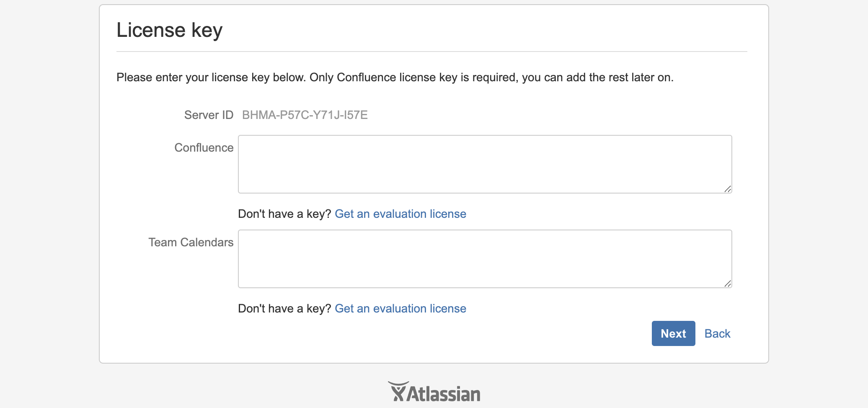Click the Atlassian wordmark text in the footer
Image resolution: width=868 pixels, height=408 pixels.
[443, 394]
